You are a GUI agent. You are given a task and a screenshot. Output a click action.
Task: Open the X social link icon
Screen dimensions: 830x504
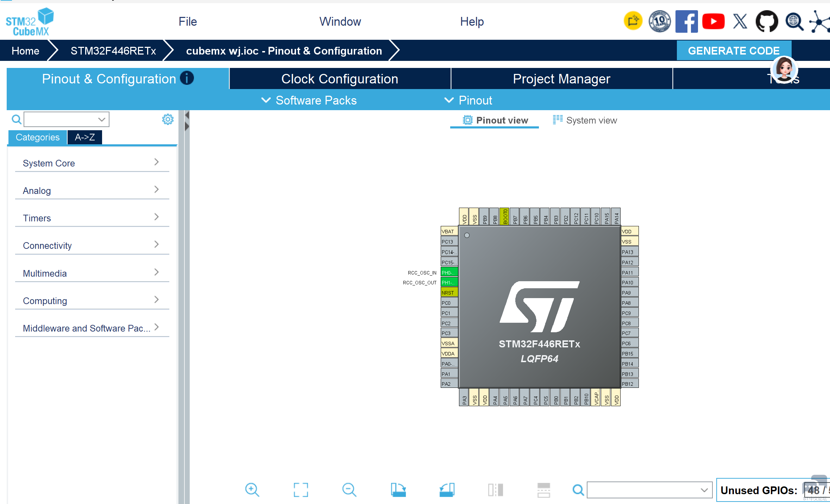(740, 21)
